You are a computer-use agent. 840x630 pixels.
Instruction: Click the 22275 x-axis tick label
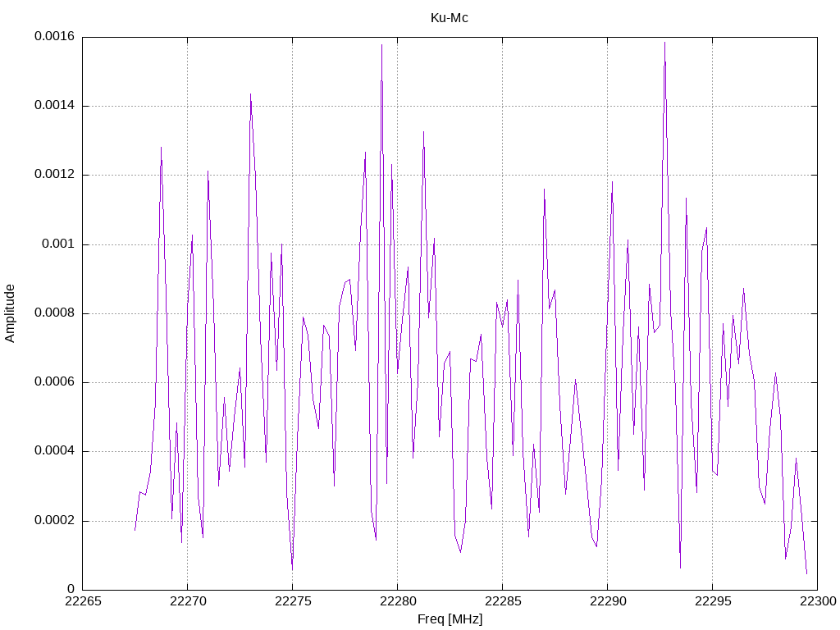(x=293, y=601)
